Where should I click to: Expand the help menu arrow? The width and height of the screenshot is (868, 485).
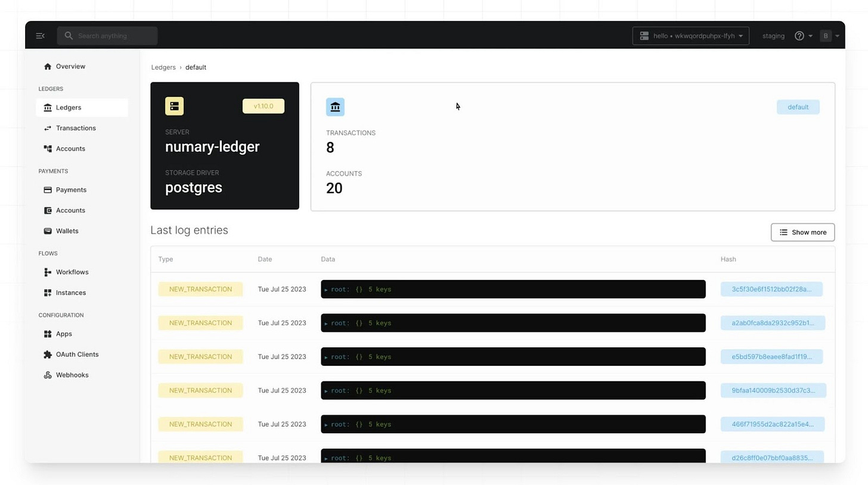point(810,36)
